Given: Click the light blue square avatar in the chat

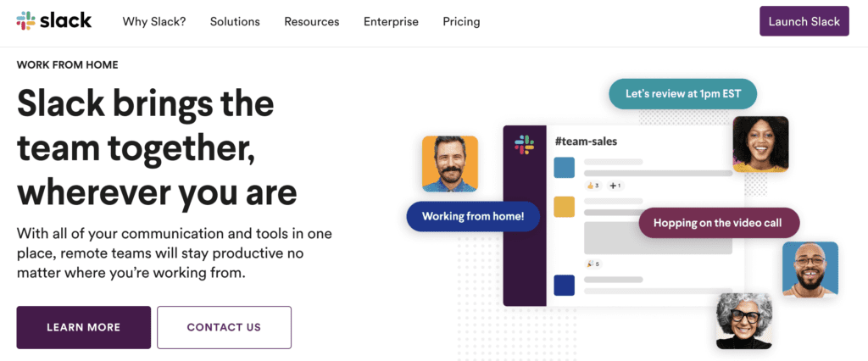Looking at the screenshot, I should (x=564, y=167).
